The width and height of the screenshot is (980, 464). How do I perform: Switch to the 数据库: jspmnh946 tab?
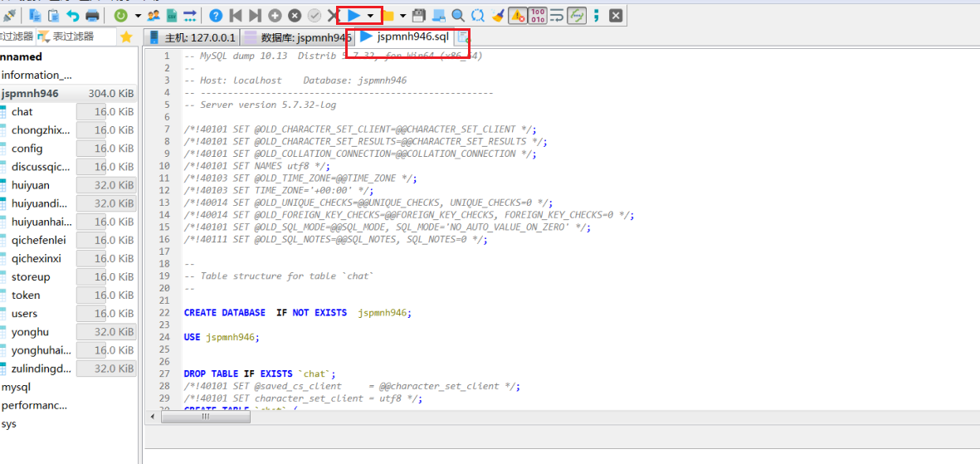coord(297,37)
